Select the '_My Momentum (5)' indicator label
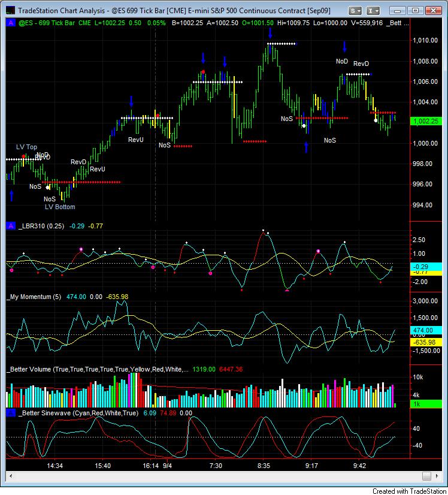Image resolution: width=448 pixels, height=495 pixels. pyautogui.click(x=34, y=297)
